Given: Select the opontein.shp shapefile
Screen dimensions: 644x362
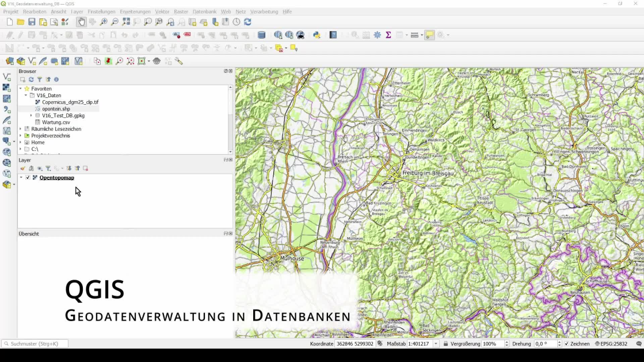Looking at the screenshot, I should pos(56,109).
